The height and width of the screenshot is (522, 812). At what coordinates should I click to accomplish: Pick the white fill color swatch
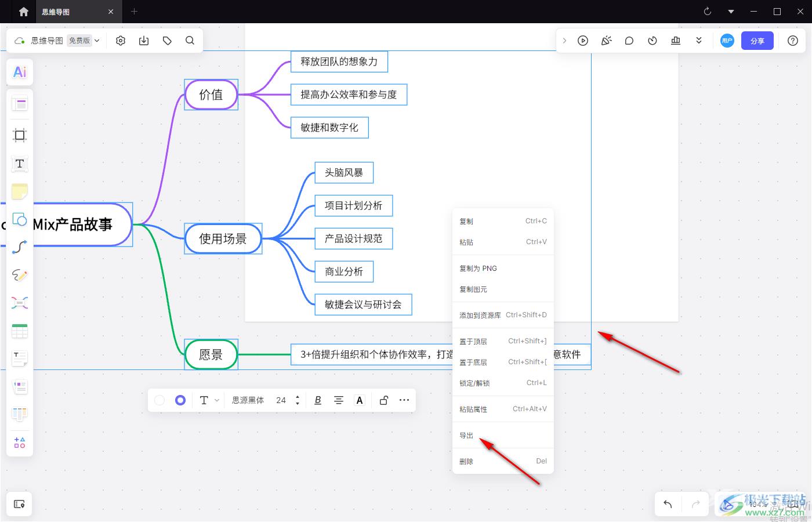pyautogui.click(x=159, y=400)
